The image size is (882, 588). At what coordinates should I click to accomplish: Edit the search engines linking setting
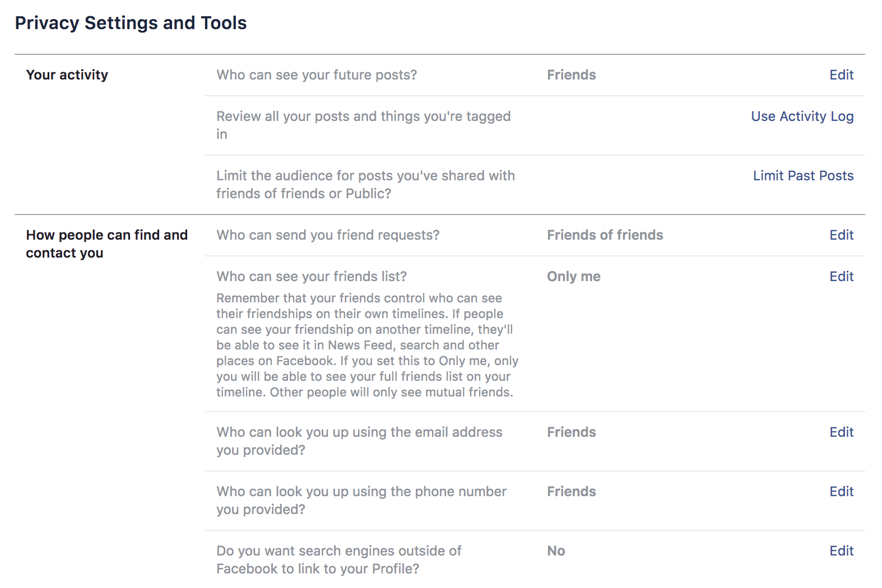pyautogui.click(x=841, y=551)
